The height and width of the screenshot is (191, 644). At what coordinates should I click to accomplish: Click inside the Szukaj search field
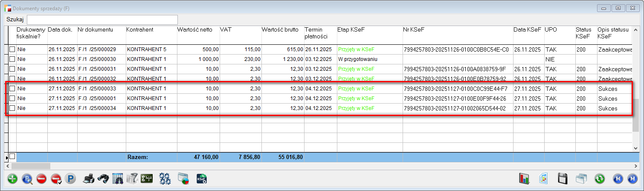(102, 20)
